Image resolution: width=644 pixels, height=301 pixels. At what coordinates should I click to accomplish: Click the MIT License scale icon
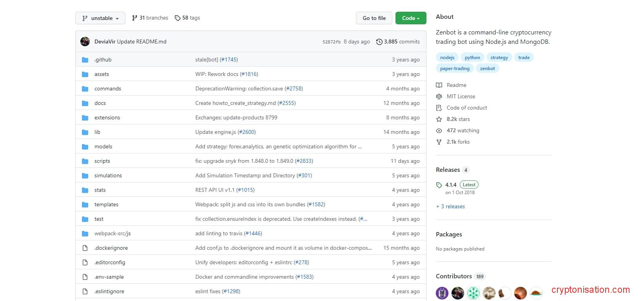(439, 97)
